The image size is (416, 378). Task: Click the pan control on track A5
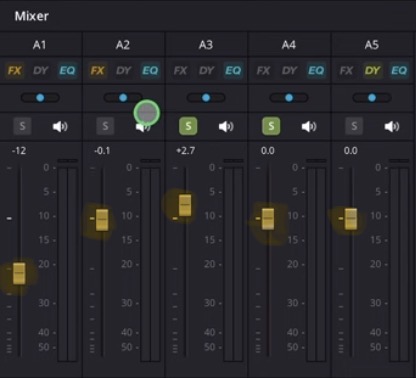(372, 98)
